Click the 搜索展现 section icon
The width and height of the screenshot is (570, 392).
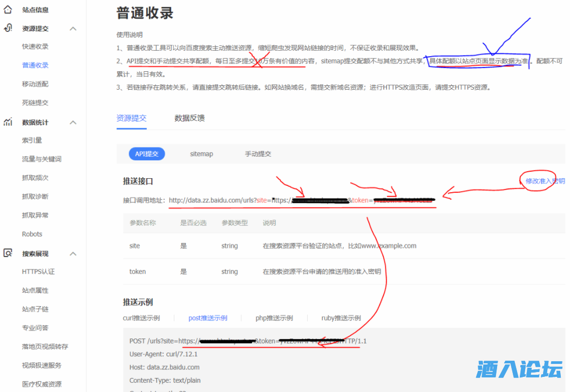coord(8,253)
